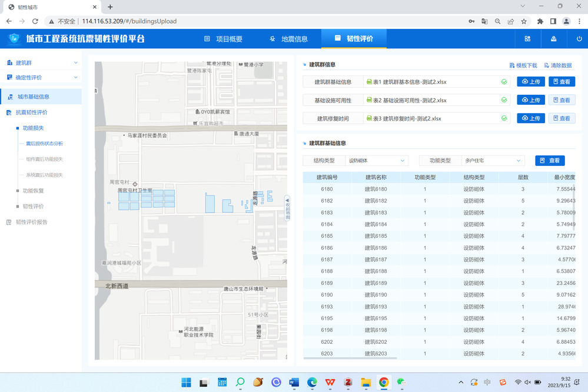Open Chrome from the Windows taskbar
The height and width of the screenshot is (392, 588).
[x=384, y=382]
